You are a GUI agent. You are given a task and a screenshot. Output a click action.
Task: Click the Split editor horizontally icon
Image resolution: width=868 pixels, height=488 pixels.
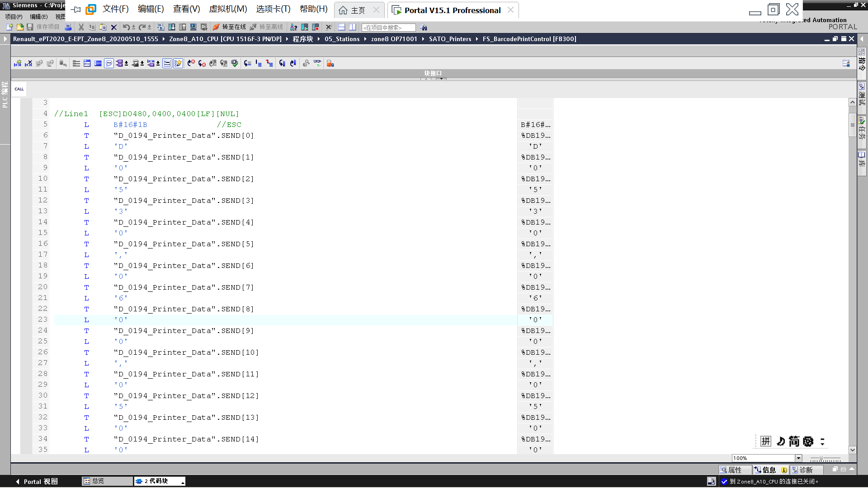point(342,27)
